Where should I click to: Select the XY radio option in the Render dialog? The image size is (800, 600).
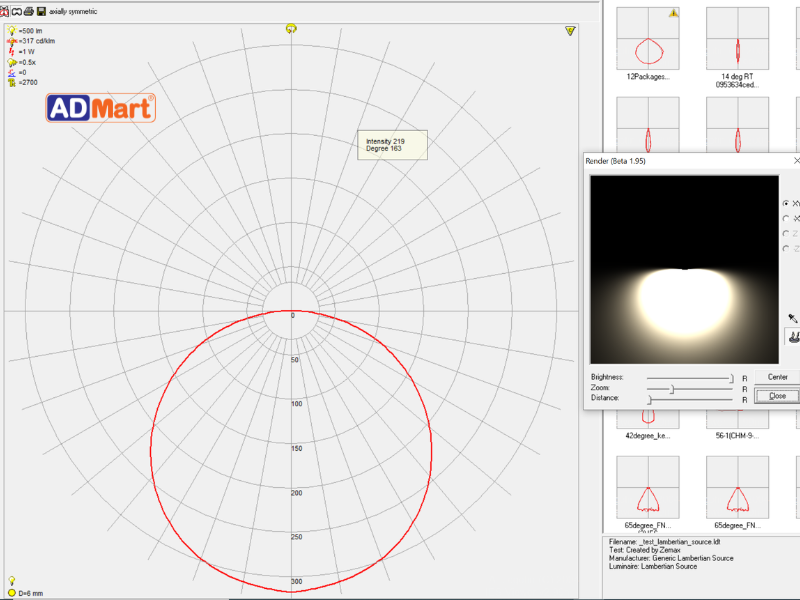pos(786,203)
